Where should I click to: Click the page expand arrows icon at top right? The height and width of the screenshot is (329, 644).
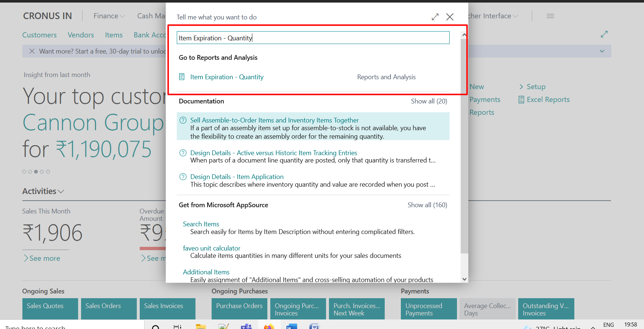(x=604, y=34)
